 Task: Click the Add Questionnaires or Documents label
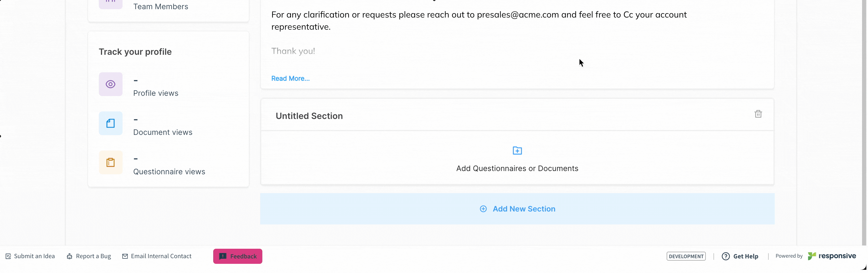[517, 168]
